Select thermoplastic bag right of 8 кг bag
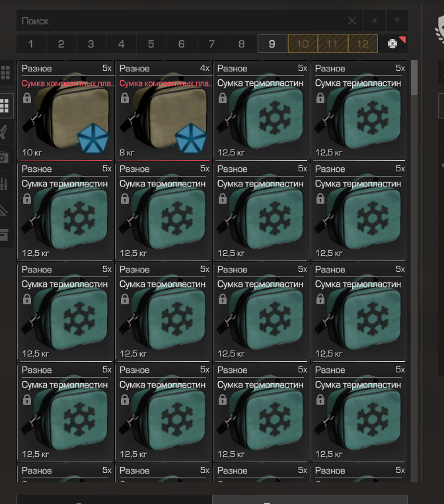The height and width of the screenshot is (504, 444). click(262, 110)
